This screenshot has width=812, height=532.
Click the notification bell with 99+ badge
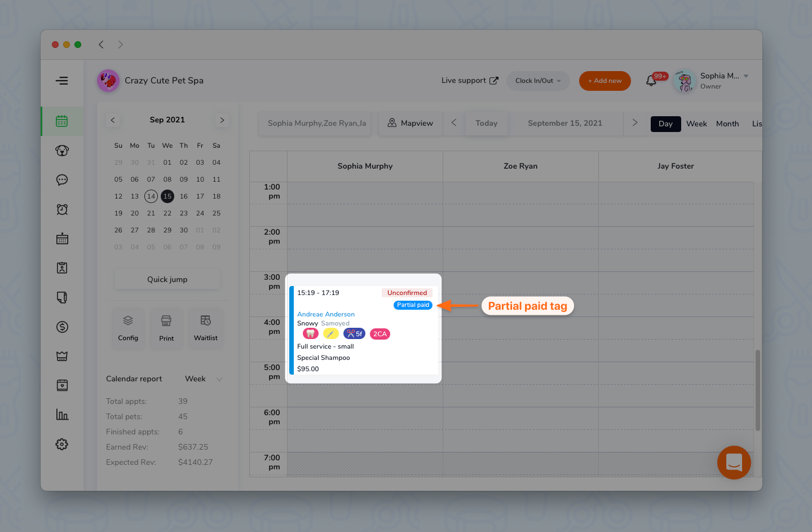pyautogui.click(x=651, y=81)
